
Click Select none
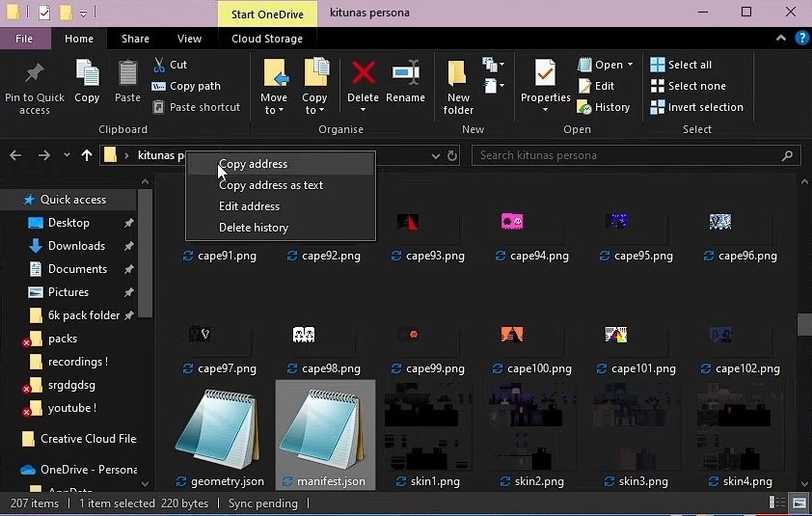click(x=688, y=86)
